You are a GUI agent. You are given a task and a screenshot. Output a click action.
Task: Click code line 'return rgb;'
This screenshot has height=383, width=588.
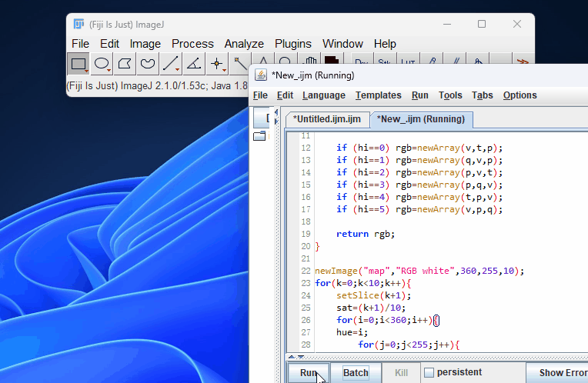coord(366,235)
